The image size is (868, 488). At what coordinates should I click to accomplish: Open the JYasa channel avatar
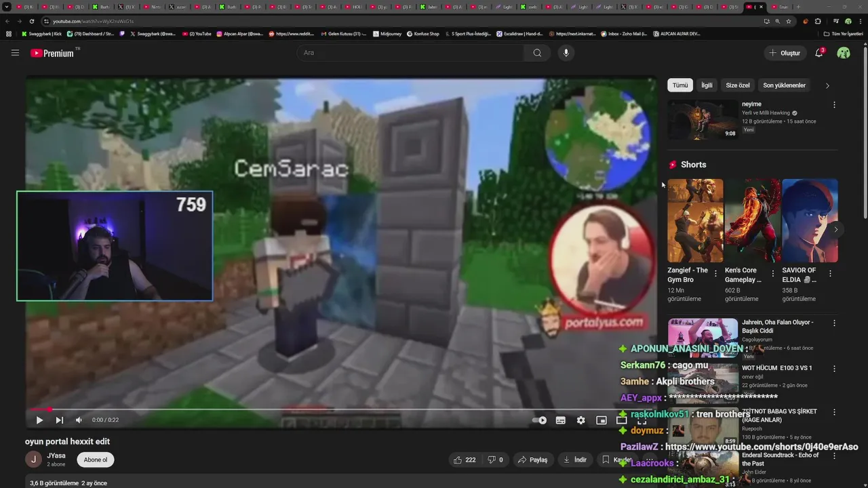click(x=33, y=460)
